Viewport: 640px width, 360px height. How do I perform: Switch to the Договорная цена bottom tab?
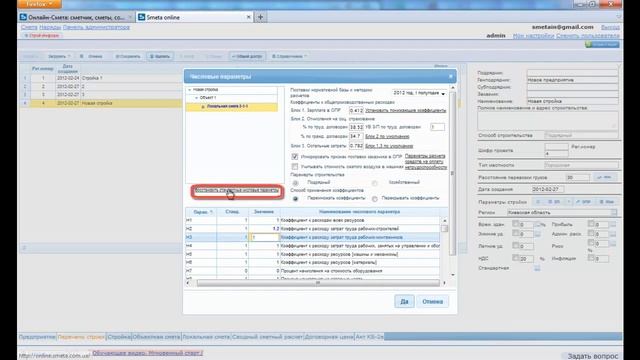point(329,337)
